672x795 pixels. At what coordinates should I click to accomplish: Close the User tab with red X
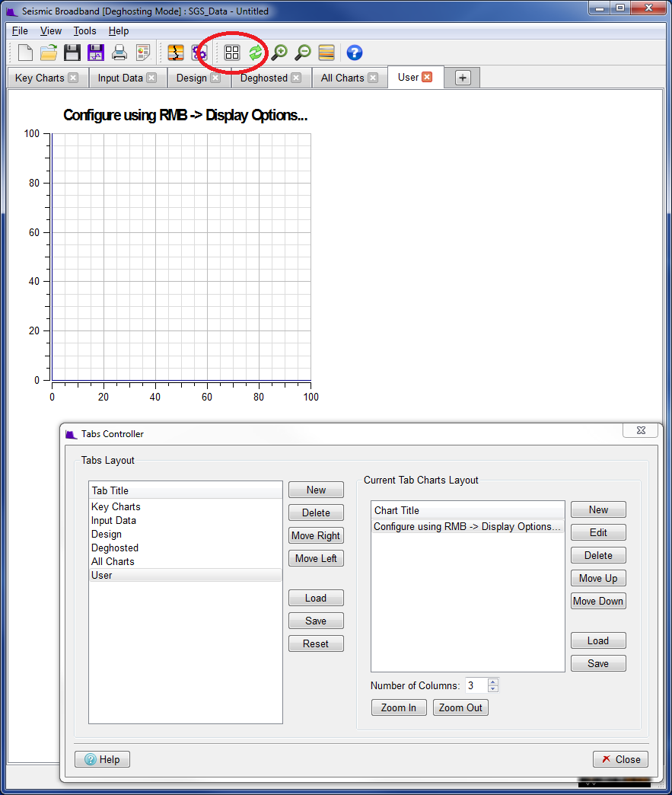427,77
